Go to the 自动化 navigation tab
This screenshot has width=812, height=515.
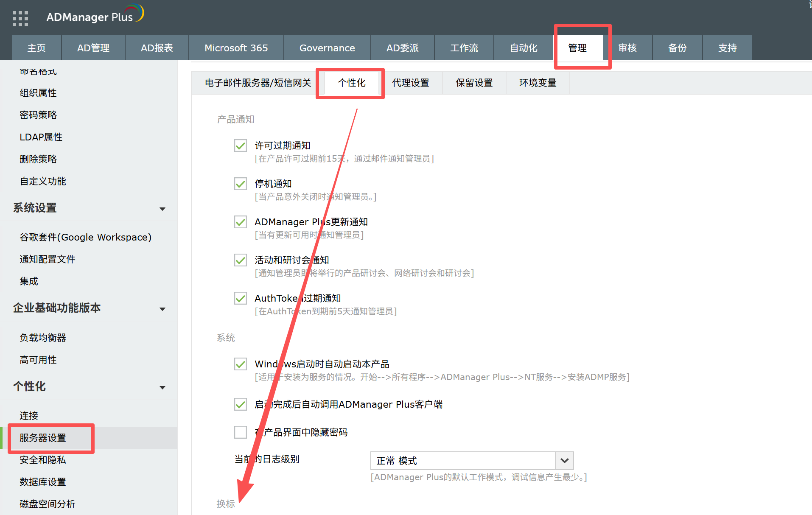(523, 48)
